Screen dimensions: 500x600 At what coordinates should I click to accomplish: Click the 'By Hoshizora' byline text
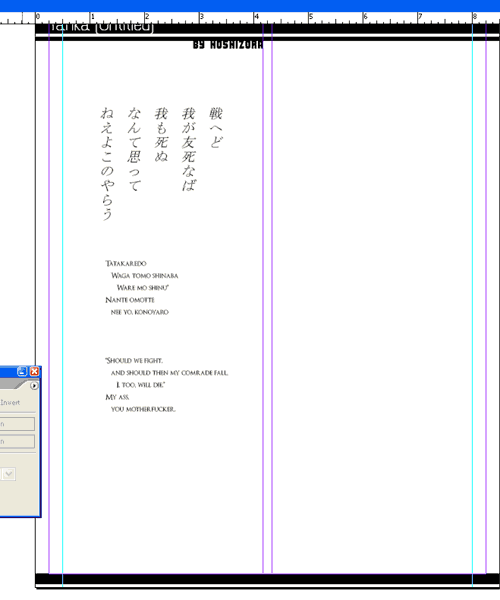pos(228,45)
